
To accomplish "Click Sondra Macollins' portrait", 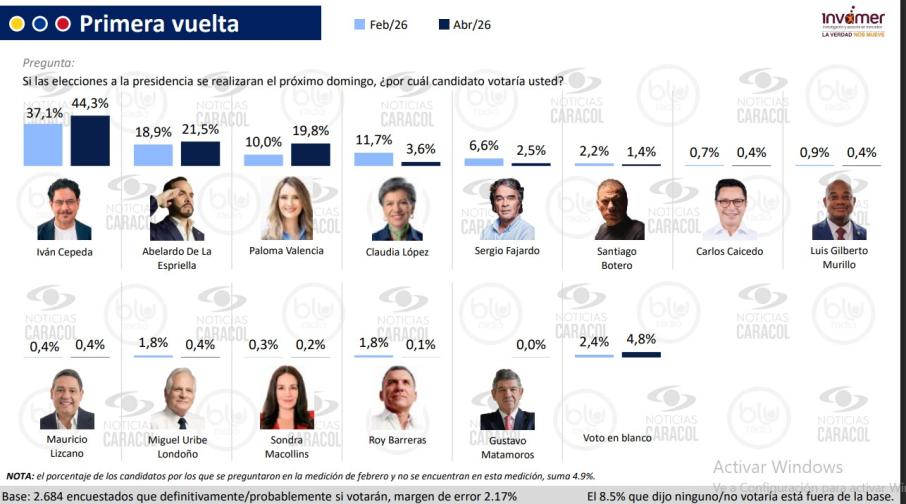I will click(287, 398).
